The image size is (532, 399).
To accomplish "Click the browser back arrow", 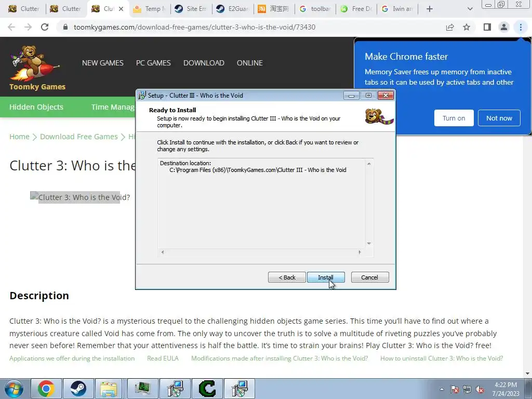I will click(x=11, y=27).
